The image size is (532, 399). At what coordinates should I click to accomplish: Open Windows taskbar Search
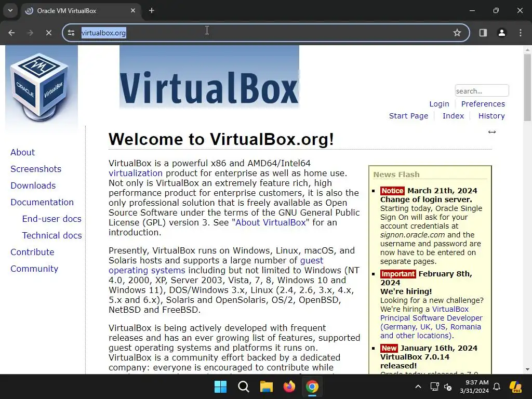pos(244,387)
